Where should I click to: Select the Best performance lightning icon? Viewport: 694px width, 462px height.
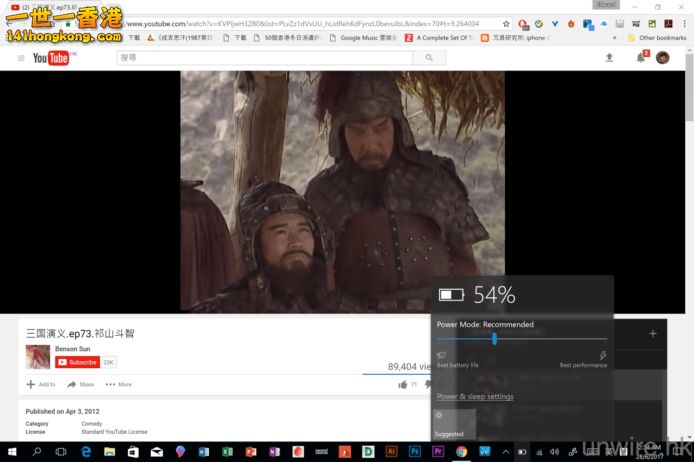(x=603, y=355)
